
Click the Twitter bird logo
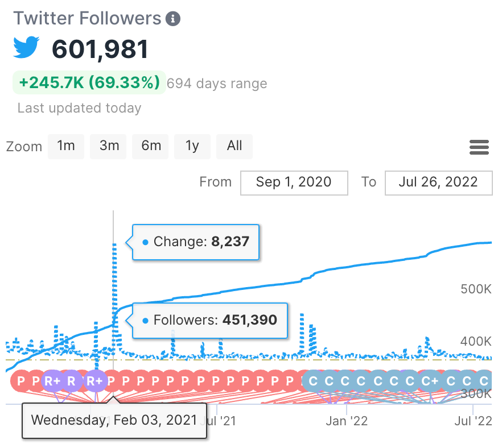coord(27,48)
